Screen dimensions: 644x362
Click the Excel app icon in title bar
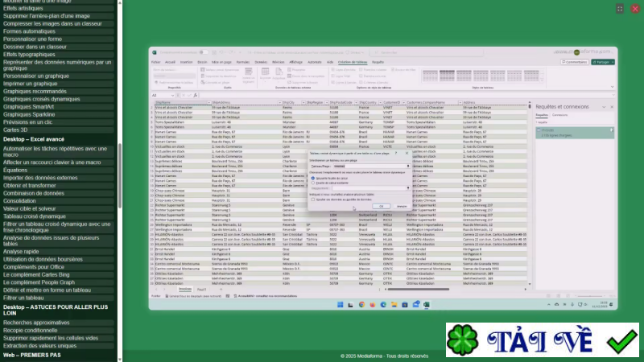click(x=155, y=52)
